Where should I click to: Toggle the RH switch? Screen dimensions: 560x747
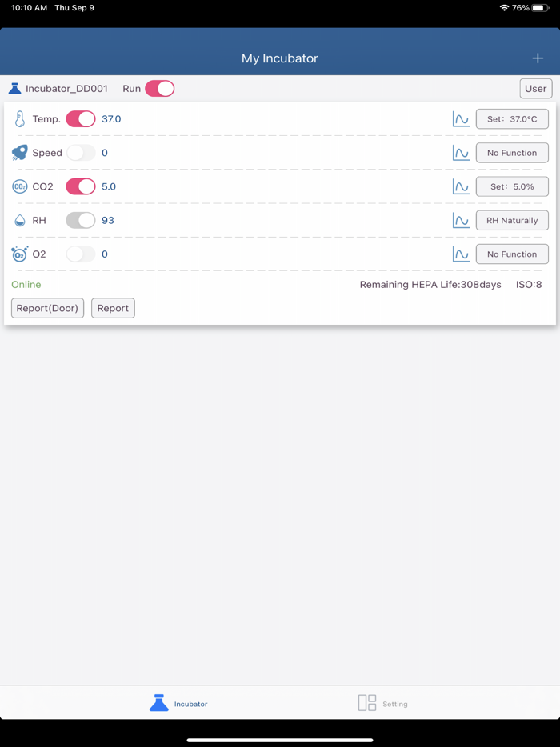pos(81,220)
